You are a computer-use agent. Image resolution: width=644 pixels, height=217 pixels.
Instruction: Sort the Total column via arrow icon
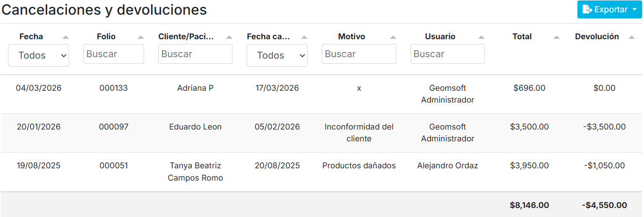pyautogui.click(x=557, y=37)
